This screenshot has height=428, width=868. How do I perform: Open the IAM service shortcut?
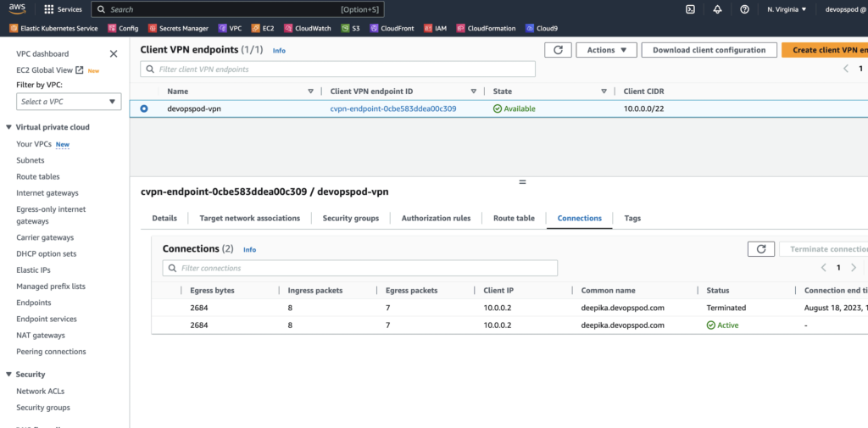coord(436,28)
